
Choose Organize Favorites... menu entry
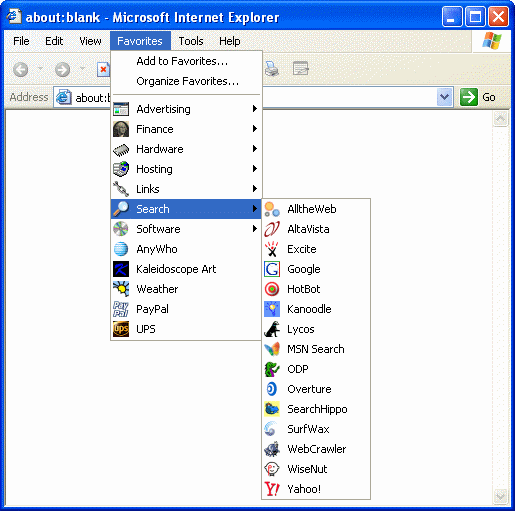pos(187,81)
